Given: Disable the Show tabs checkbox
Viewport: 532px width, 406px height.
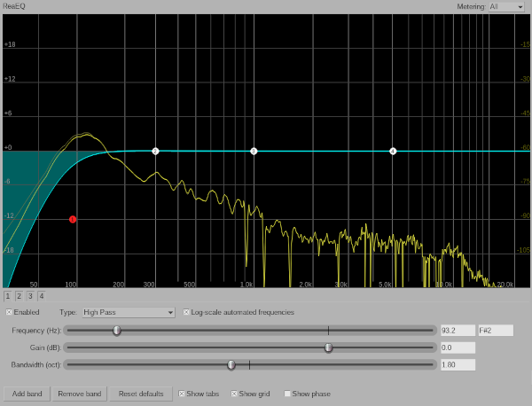Looking at the screenshot, I should tap(182, 394).
